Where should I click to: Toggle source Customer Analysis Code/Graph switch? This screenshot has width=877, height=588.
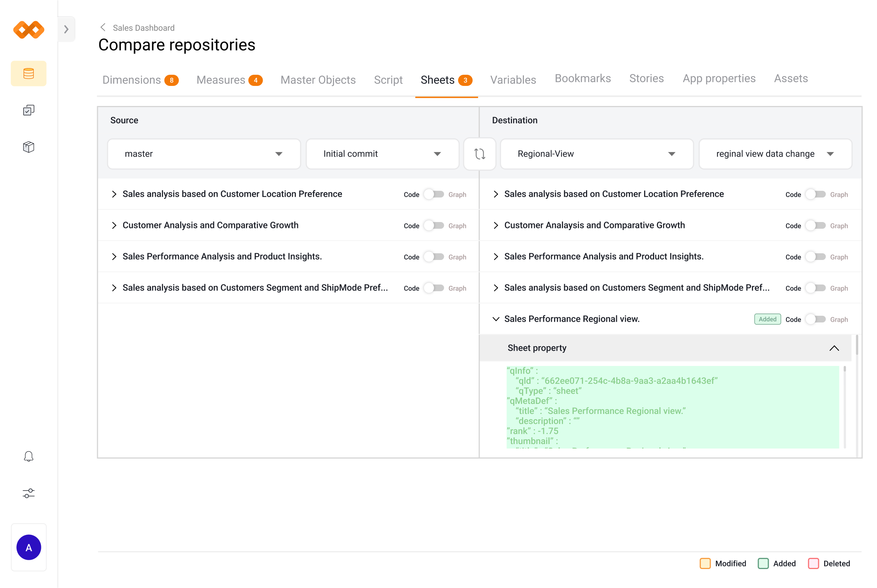point(433,225)
